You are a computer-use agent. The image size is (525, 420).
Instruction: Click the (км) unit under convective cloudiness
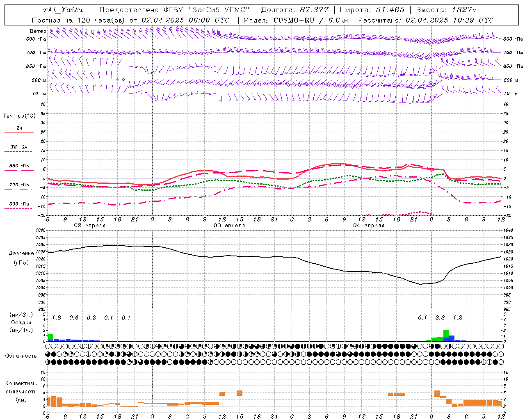pos(21,399)
